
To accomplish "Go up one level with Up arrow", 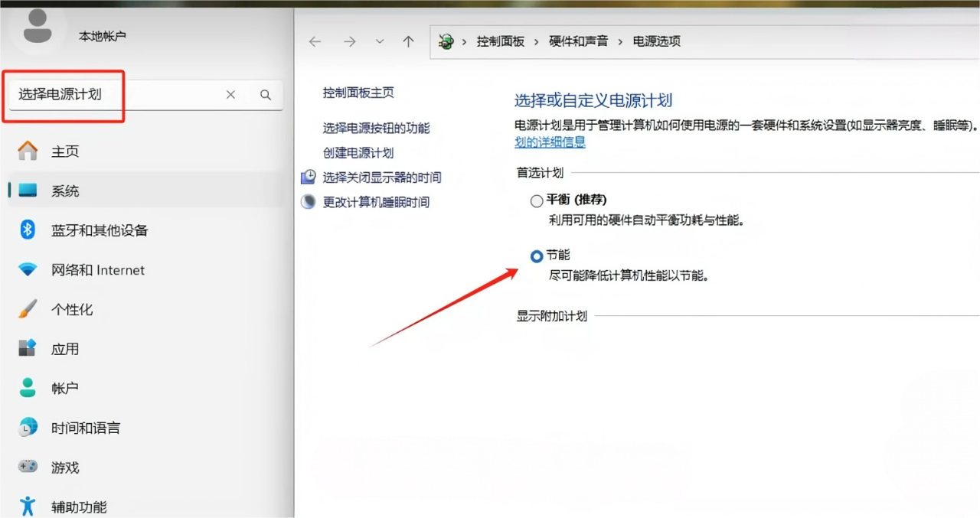I will 408,42.
